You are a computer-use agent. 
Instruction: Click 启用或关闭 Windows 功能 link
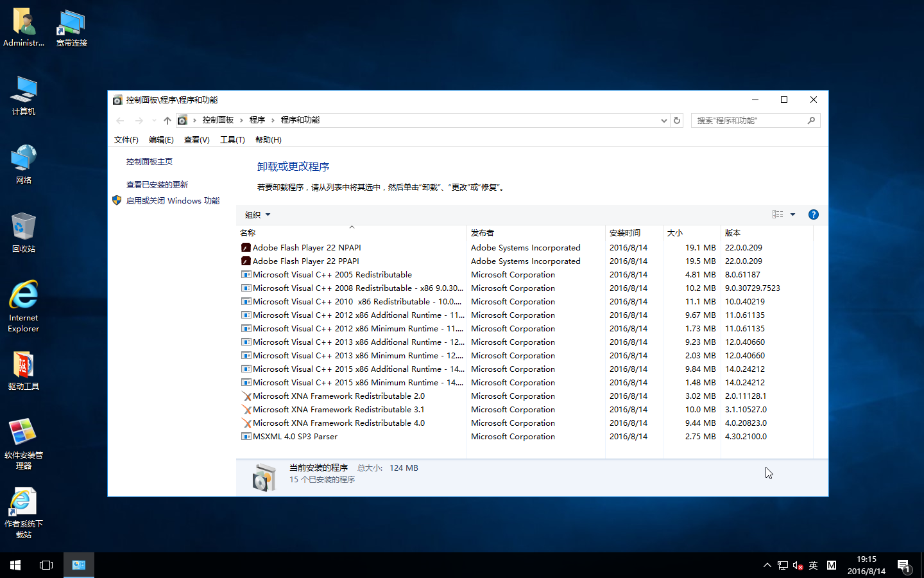pos(173,200)
